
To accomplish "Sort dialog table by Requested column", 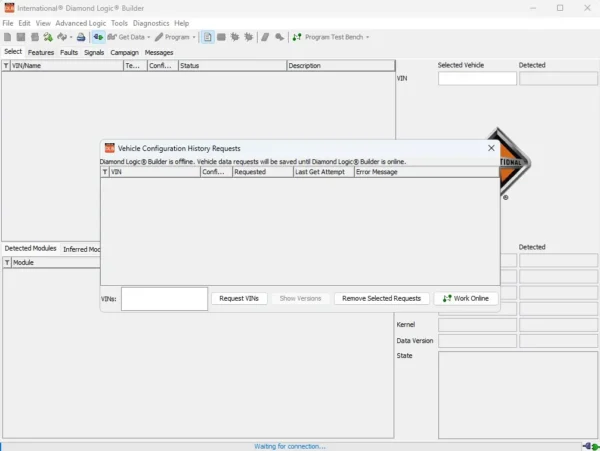I will pos(262,172).
